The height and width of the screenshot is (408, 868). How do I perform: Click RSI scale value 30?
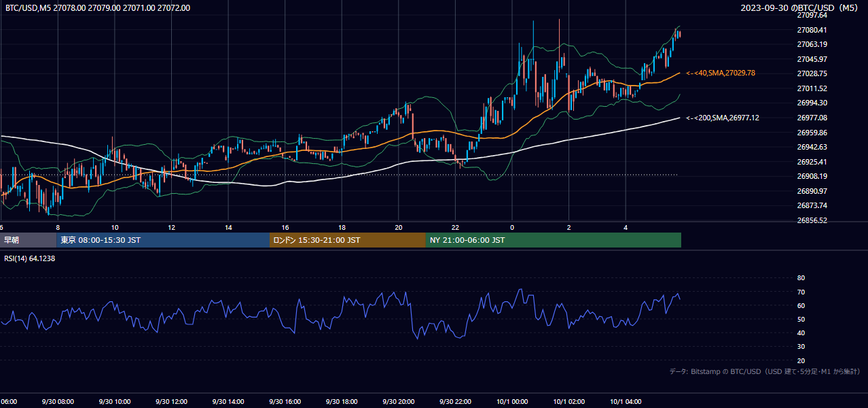(x=801, y=347)
